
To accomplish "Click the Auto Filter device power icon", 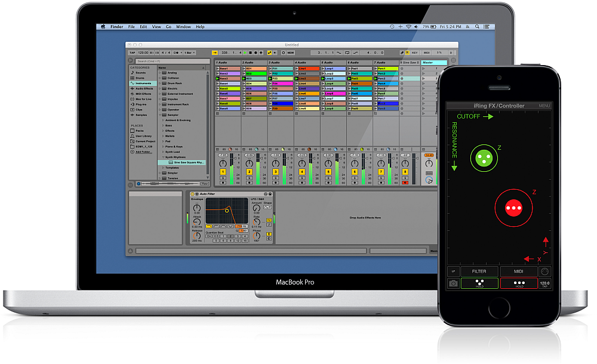I will click(193, 194).
